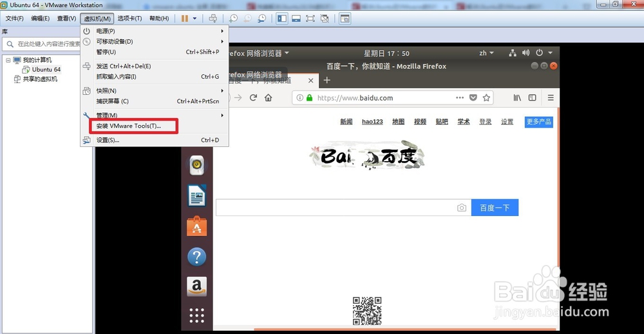Click the Ubuntu volume speaker icon

click(526, 53)
